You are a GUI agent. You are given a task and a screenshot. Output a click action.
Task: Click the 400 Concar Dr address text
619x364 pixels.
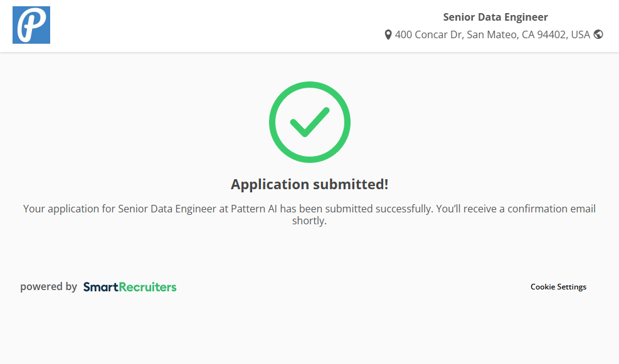point(430,35)
